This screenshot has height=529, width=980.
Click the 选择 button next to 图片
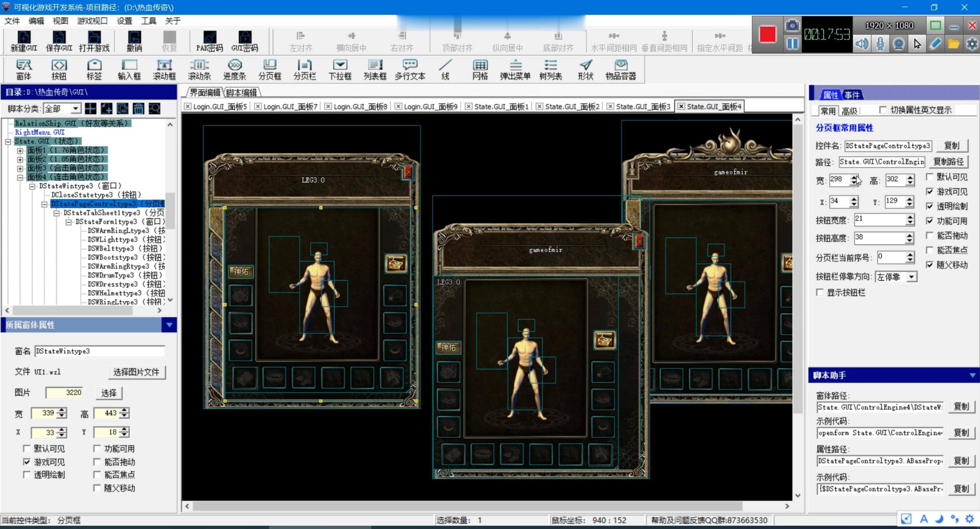(x=109, y=393)
